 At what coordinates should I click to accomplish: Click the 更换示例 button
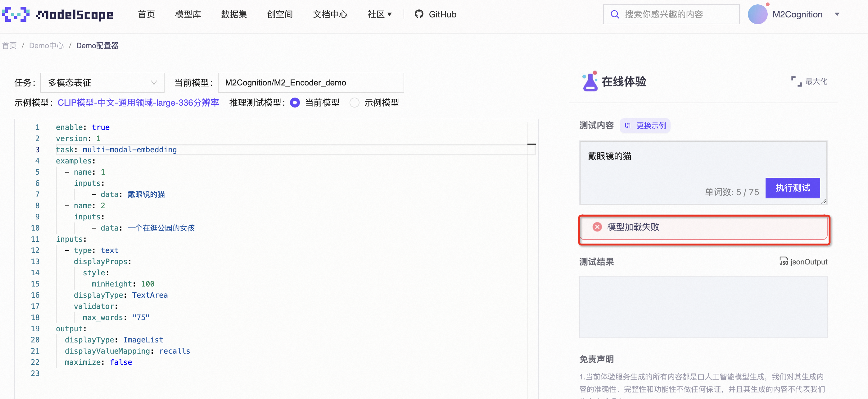point(645,126)
